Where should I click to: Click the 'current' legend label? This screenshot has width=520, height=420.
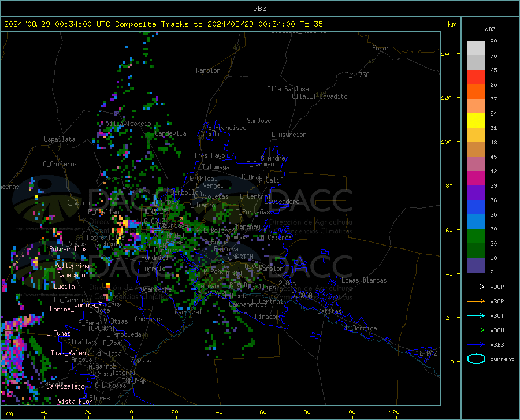[x=502, y=359]
